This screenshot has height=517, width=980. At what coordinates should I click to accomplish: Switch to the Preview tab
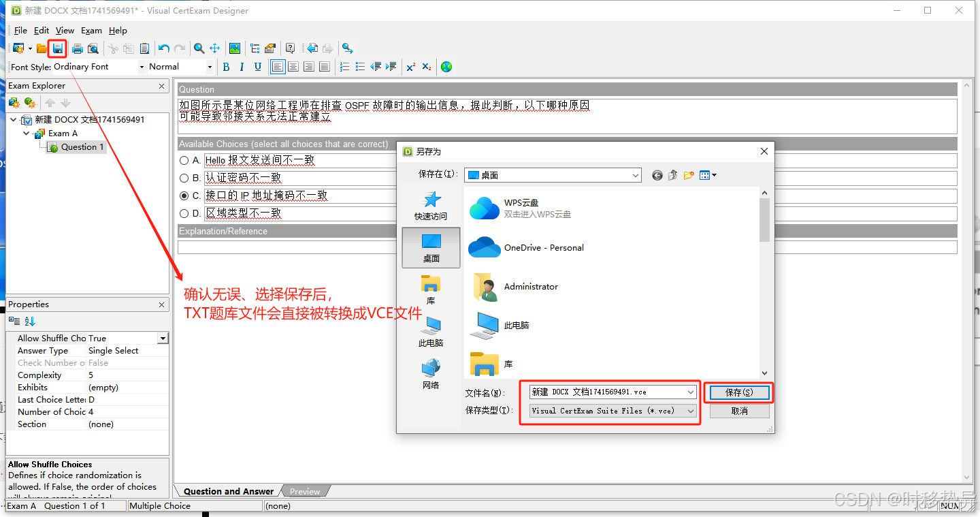tap(304, 491)
